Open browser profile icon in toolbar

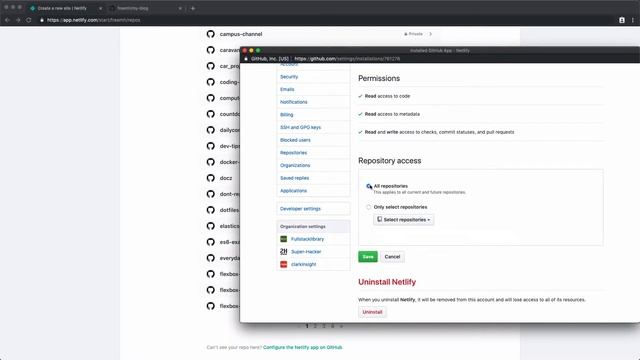[622, 20]
